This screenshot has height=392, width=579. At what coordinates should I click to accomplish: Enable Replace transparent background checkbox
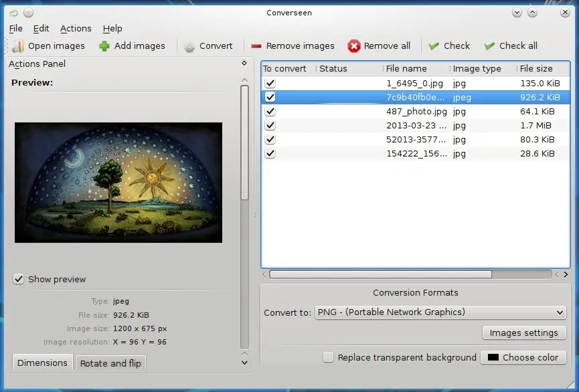(328, 357)
